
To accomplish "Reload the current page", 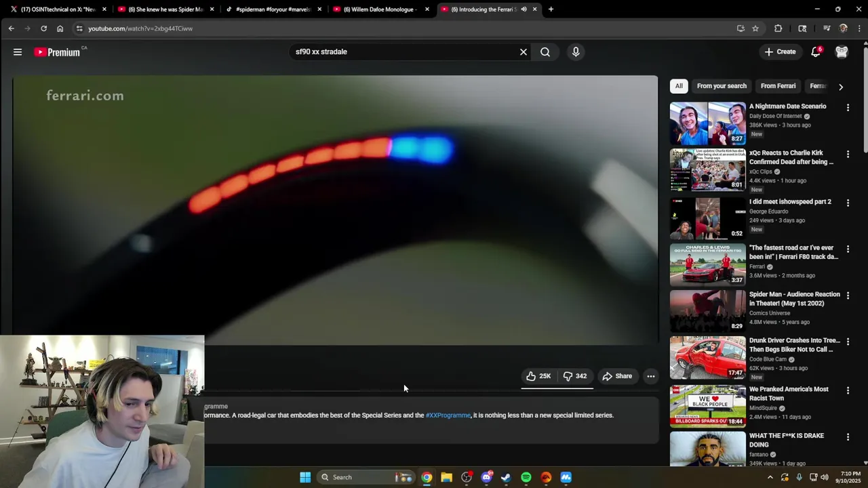I will (x=43, y=28).
